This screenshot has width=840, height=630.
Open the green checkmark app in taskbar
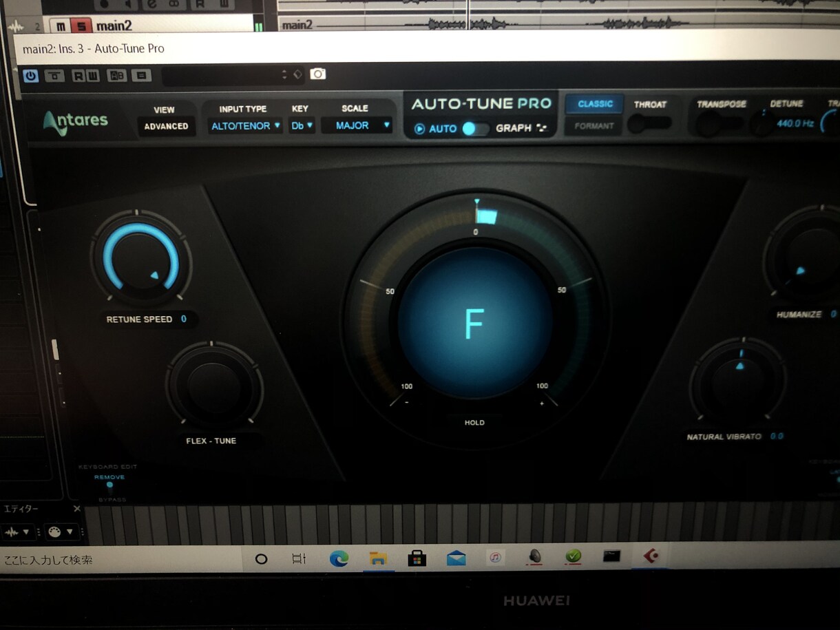pyautogui.click(x=573, y=556)
